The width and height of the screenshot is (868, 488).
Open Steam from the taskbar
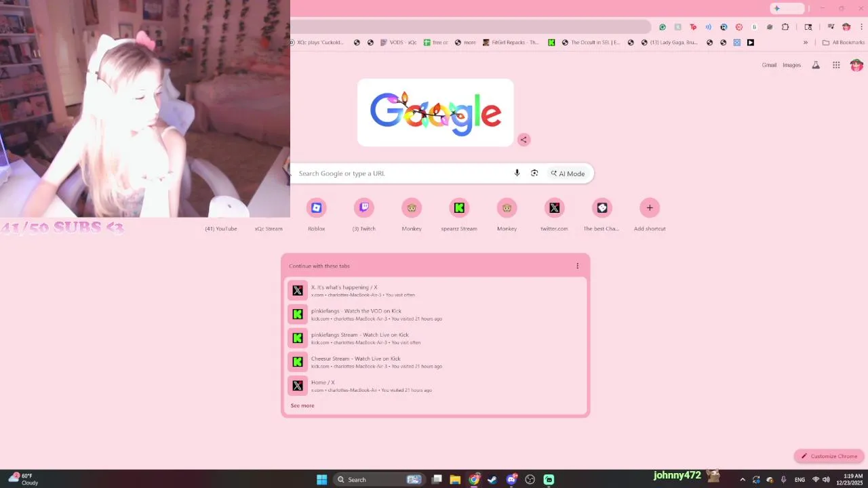point(492,480)
